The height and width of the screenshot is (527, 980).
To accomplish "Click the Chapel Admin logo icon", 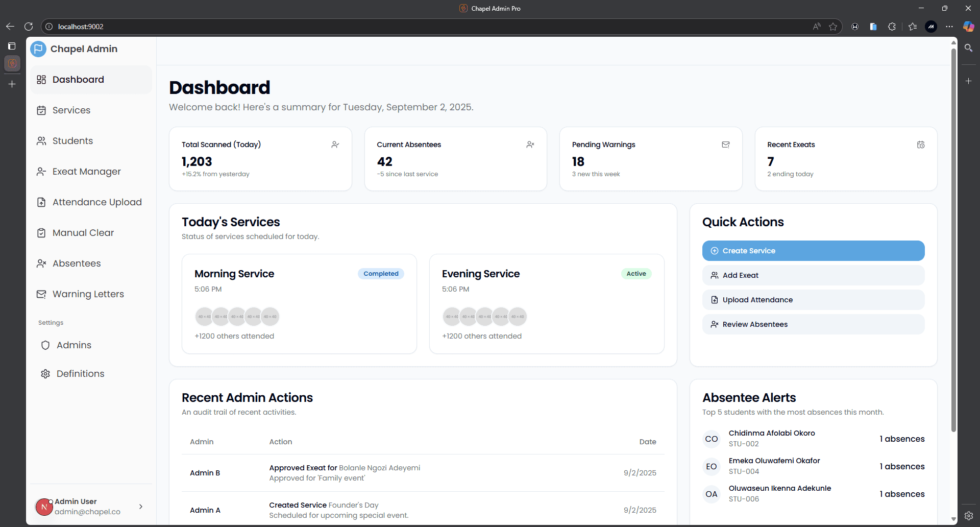I will [x=38, y=49].
